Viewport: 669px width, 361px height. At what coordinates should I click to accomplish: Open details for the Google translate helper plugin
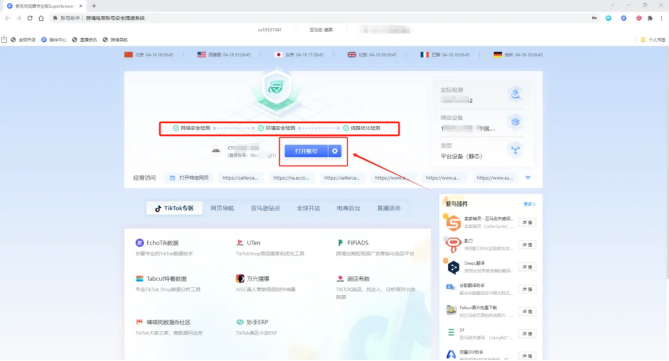pyautogui.click(x=527, y=289)
